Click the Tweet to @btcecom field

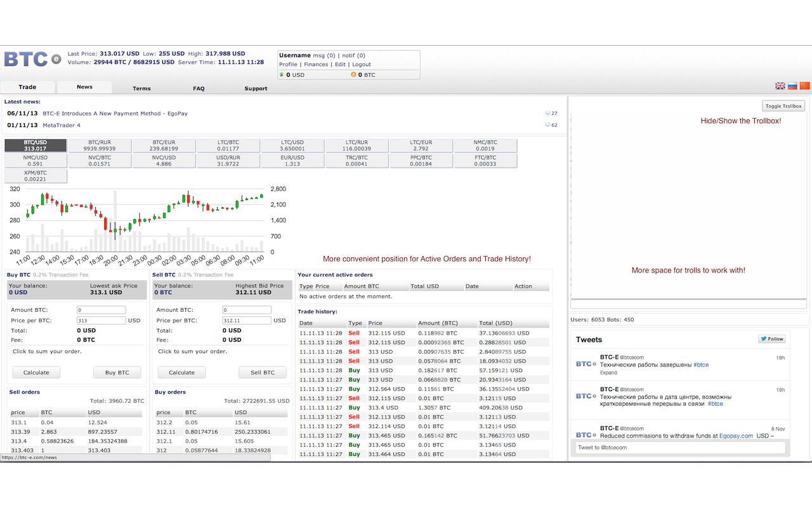click(680, 448)
